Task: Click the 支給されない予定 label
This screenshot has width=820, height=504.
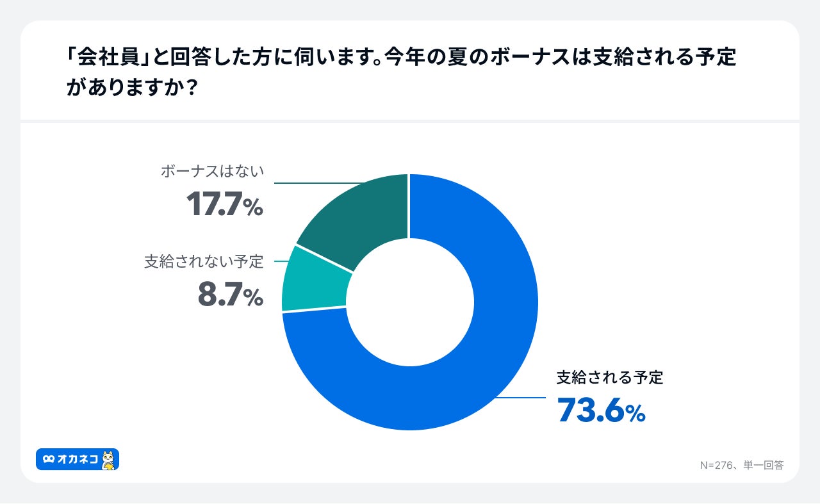Action: tap(203, 261)
